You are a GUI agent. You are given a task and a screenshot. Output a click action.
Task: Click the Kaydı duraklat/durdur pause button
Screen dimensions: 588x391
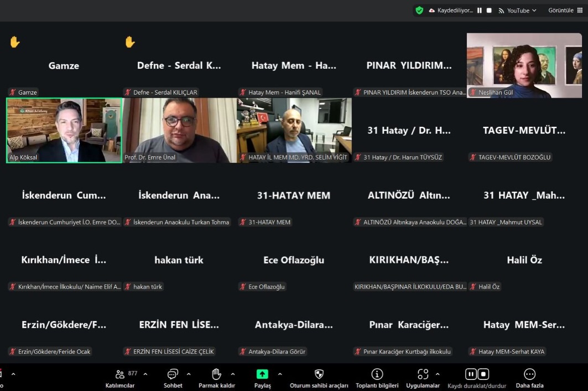pyautogui.click(x=470, y=374)
